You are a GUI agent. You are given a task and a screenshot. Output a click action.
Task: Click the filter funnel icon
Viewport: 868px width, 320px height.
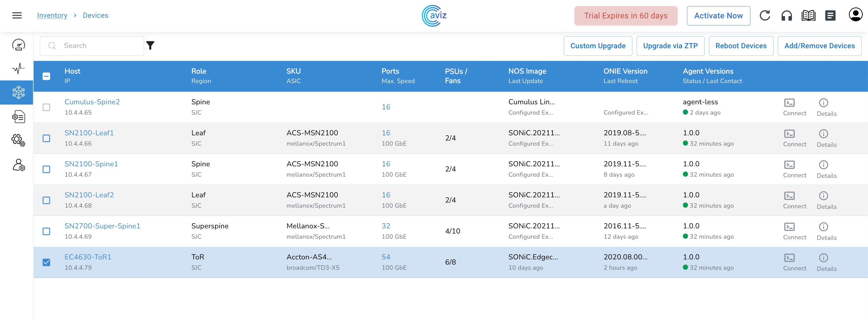150,45
